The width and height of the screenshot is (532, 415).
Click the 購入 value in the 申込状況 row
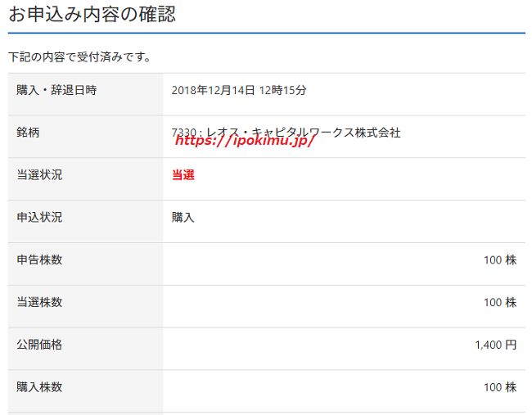coord(183,217)
